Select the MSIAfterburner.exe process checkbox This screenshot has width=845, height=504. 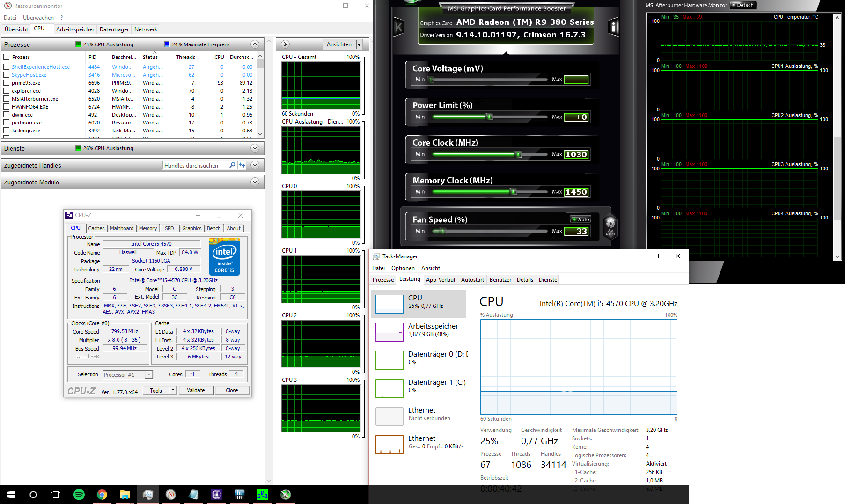tap(7, 99)
